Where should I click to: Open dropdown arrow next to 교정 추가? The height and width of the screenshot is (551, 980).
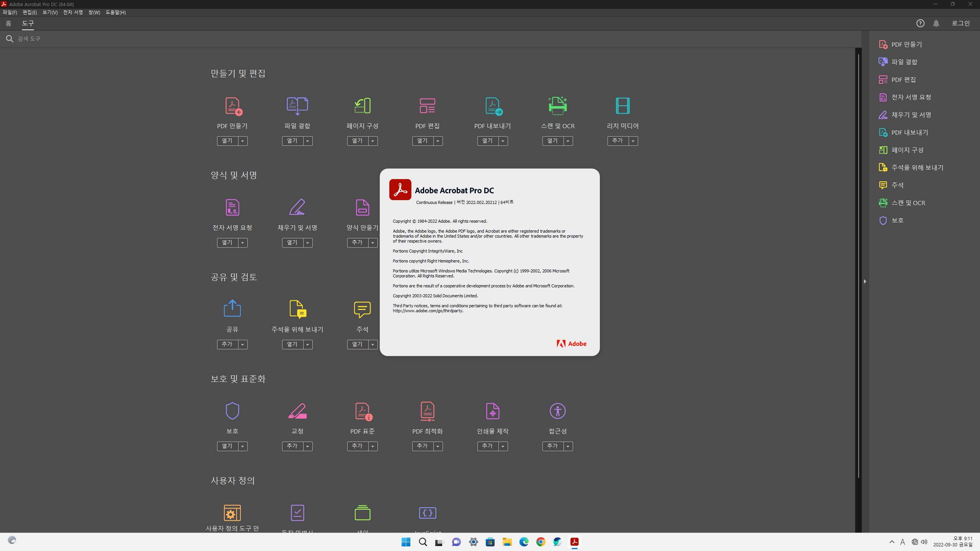pyautogui.click(x=307, y=447)
